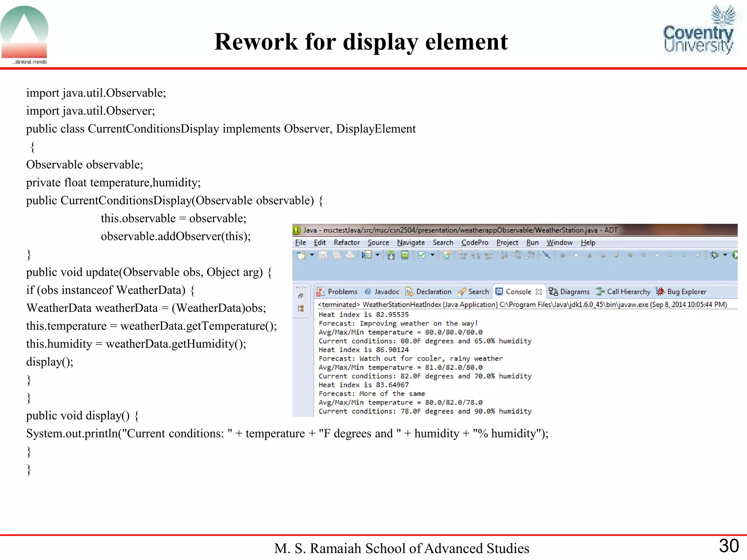Click the flashlight icon of Search tab
This screenshot has height=560, width=747.
461,292
